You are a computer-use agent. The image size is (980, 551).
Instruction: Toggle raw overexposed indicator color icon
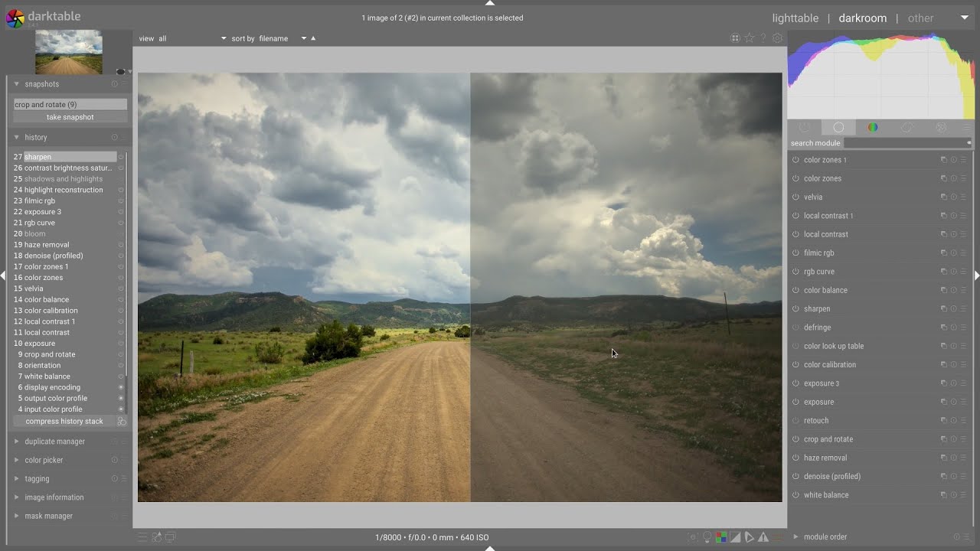coord(721,537)
